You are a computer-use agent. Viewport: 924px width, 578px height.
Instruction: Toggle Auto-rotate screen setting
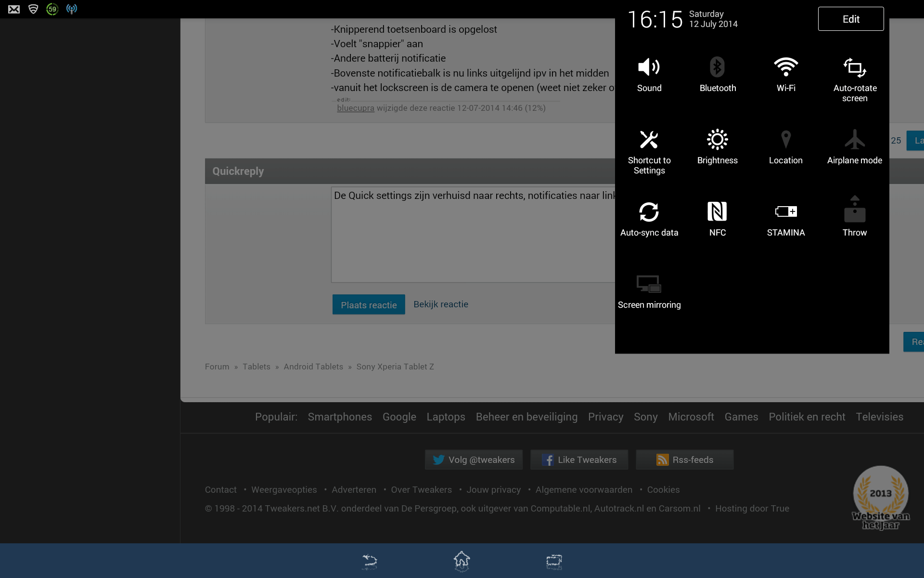tap(854, 77)
